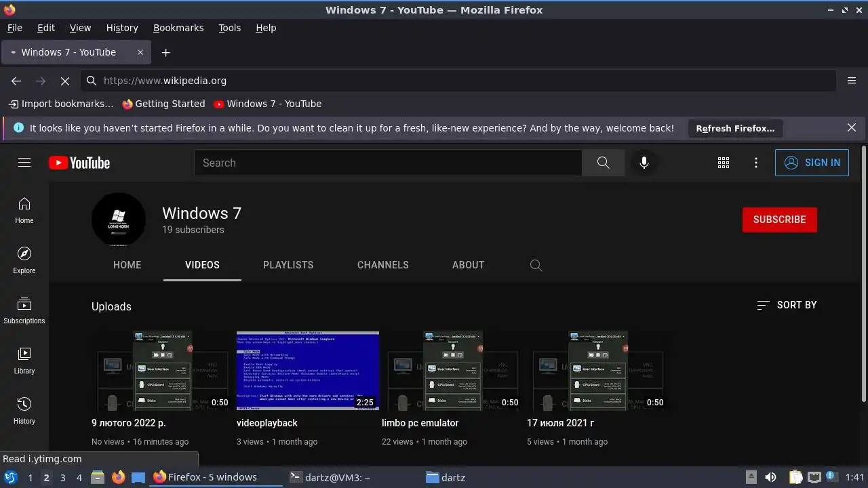This screenshot has height=488, width=868.
Task: Open the dartz folder taskbar window
Action: (446, 478)
